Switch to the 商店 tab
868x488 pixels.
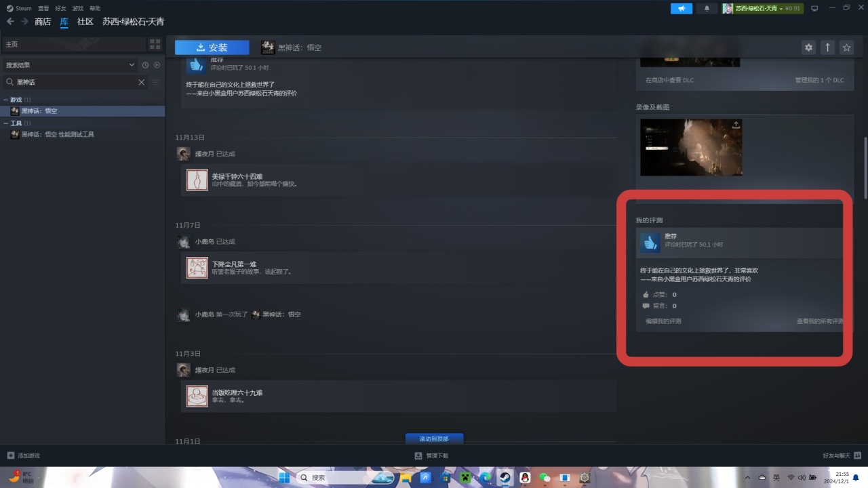pyautogui.click(x=43, y=22)
